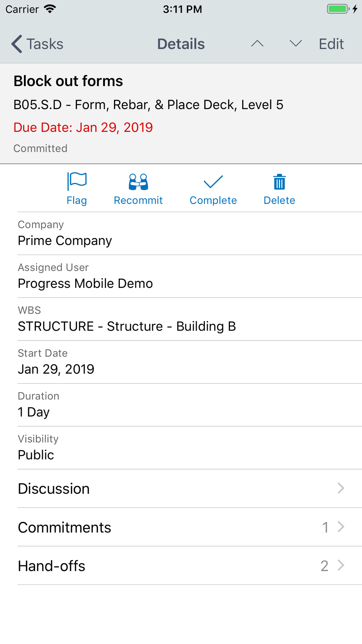Viewport: 362px width, 644px height.
Task: Tap the Visibility Public field
Action: point(190,448)
